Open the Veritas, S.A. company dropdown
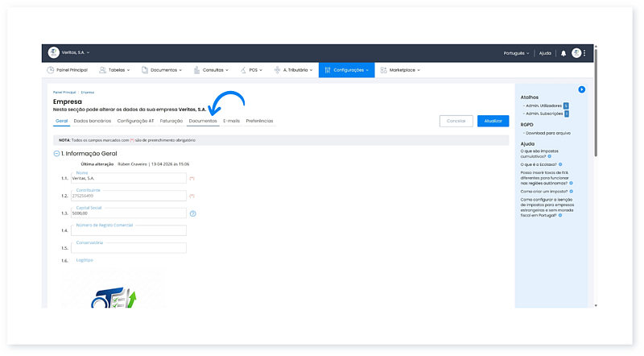Screen dimensions: 644x356 (x=75, y=52)
